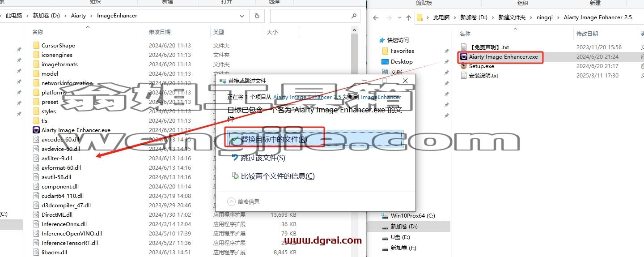The width and height of the screenshot is (644, 257).
Task: Open 快速访问 in right navigation pane
Action: [398, 40]
